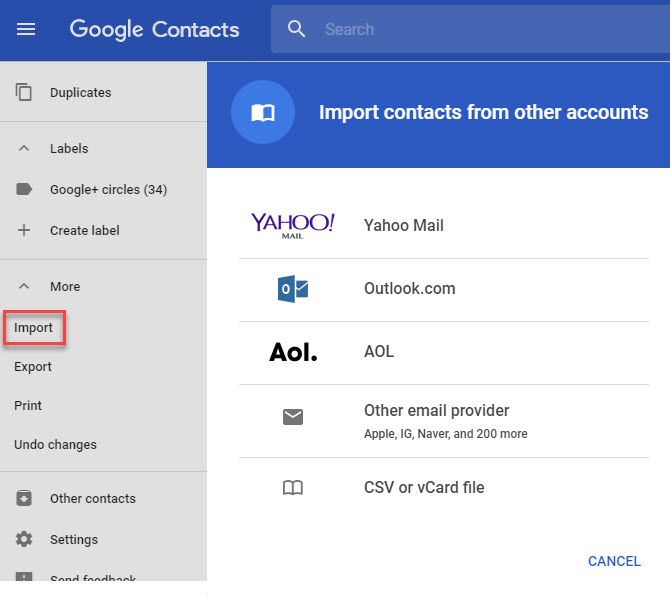Click the book icon for CSV file
670x596 pixels.
pos(292,488)
